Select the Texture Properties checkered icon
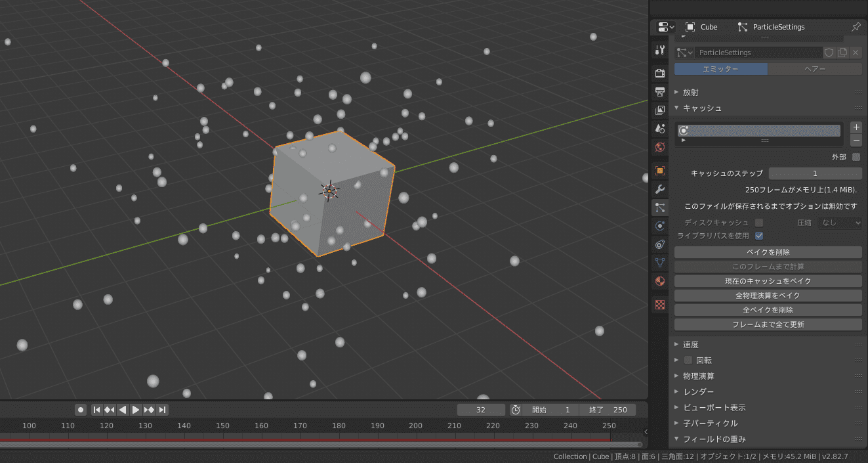Image resolution: width=868 pixels, height=463 pixels. pos(659,304)
